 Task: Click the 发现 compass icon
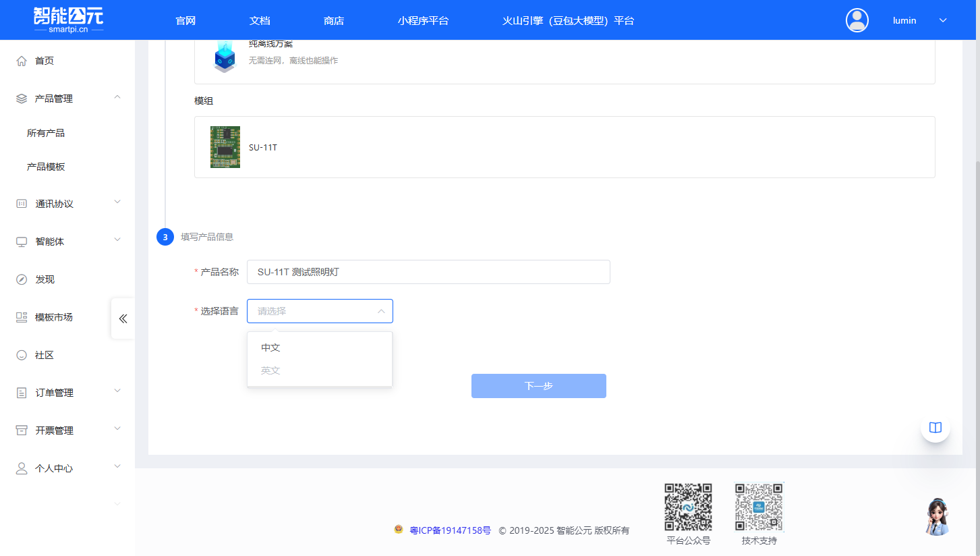click(x=20, y=279)
